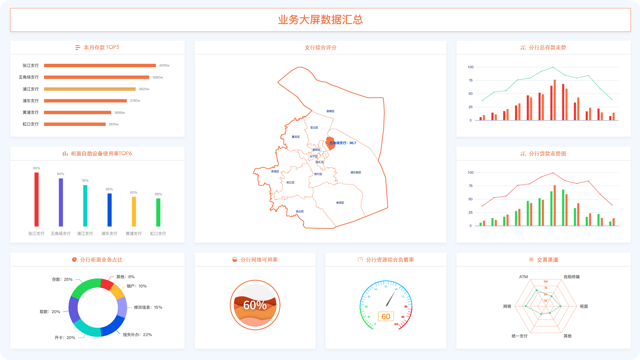This screenshot has height=360, width=640.
Task: Click the 60% liquid fill network availability gauge
Action: [255, 305]
